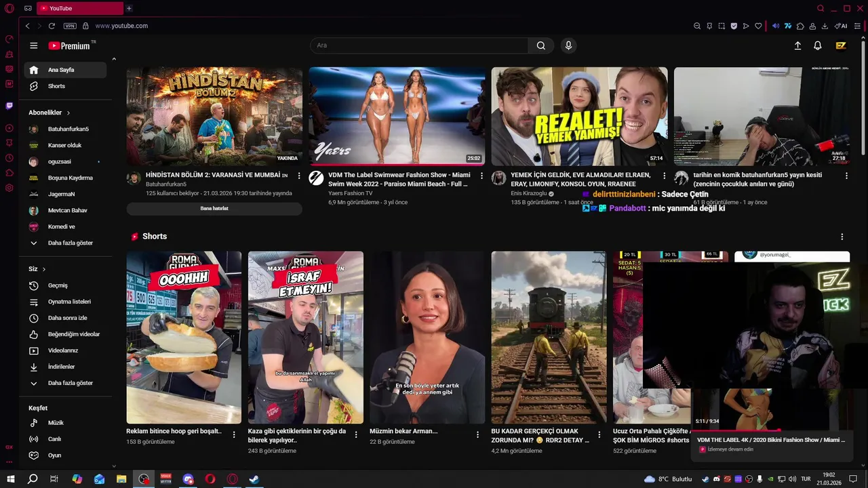Open Twitch in Opera sidebar
This screenshot has height=488, width=868.
click(9, 106)
